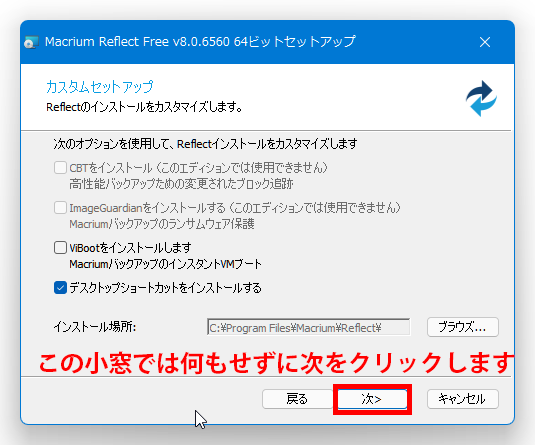Uncheck デスクトップショートカットをインストールする checkbox
The height and width of the screenshot is (445, 535).
(x=60, y=288)
